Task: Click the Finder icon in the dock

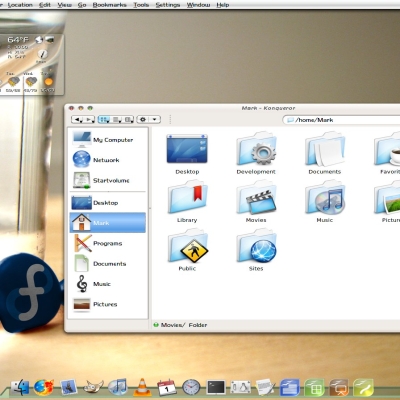Action: point(20,388)
